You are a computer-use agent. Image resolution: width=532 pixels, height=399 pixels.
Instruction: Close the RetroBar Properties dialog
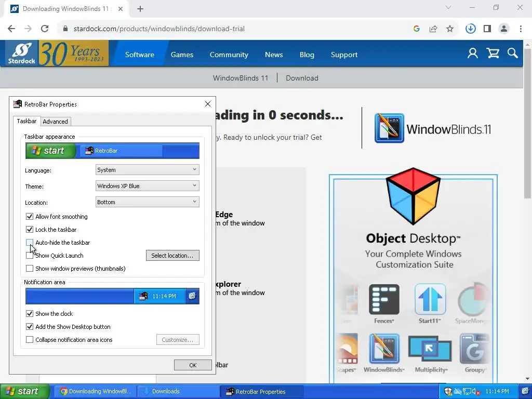pos(208,104)
